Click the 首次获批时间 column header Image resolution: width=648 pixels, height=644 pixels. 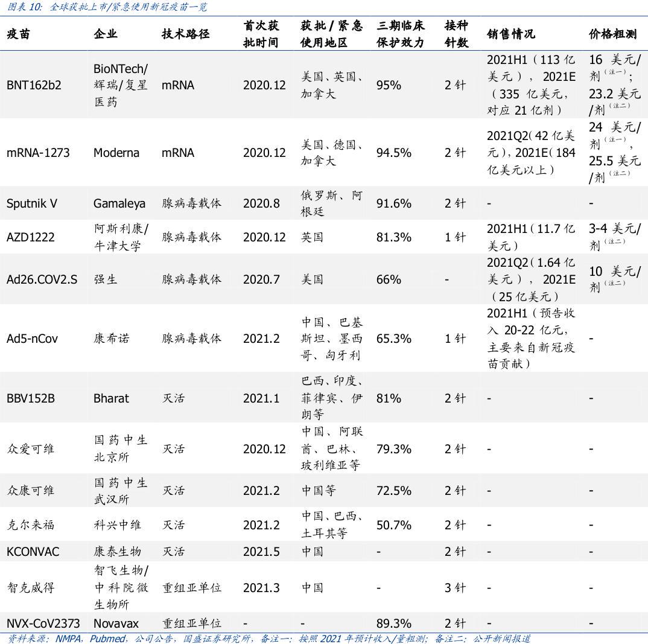(x=261, y=34)
